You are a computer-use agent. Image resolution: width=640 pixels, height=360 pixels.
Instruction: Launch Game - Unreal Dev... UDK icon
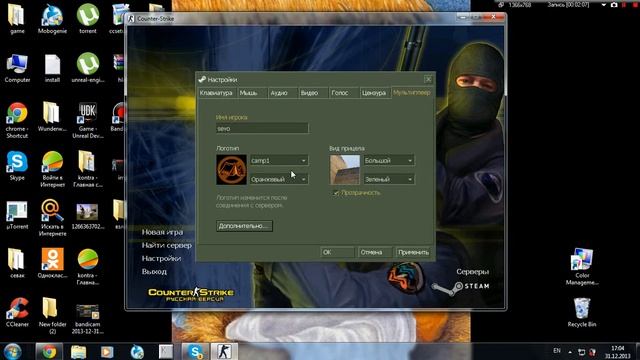(x=88, y=120)
